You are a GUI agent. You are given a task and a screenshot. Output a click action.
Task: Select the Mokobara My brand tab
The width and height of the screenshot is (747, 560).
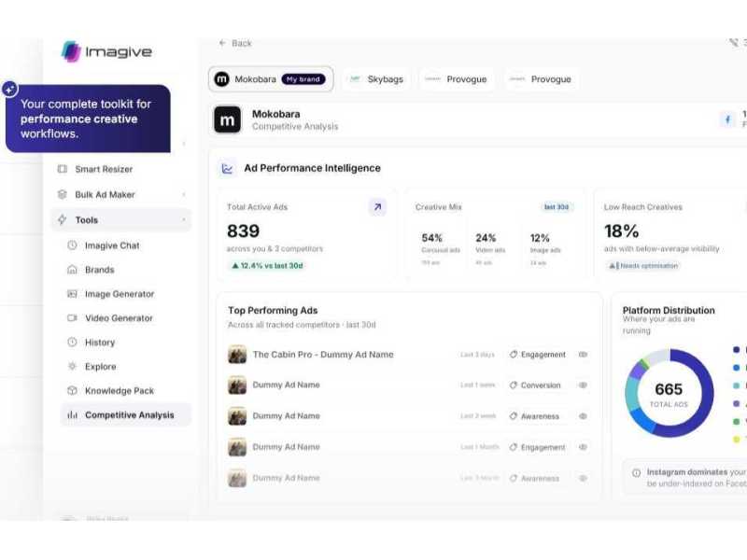[271, 79]
